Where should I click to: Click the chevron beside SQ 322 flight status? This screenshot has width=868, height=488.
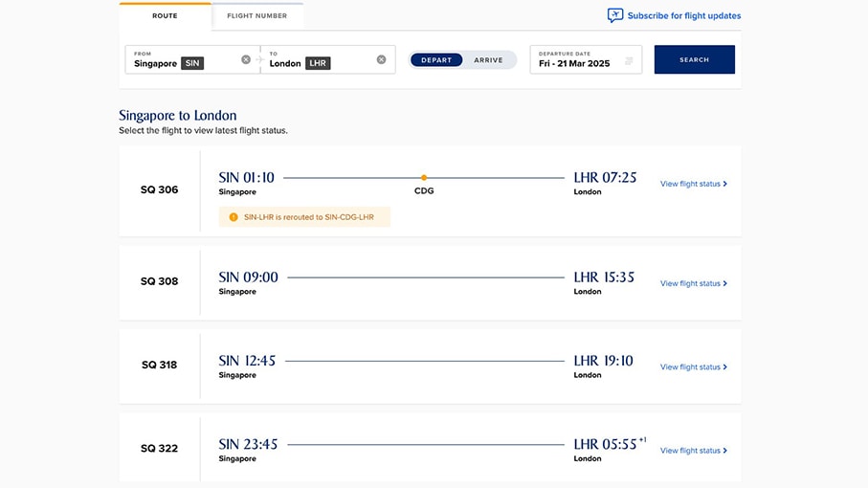click(x=725, y=451)
